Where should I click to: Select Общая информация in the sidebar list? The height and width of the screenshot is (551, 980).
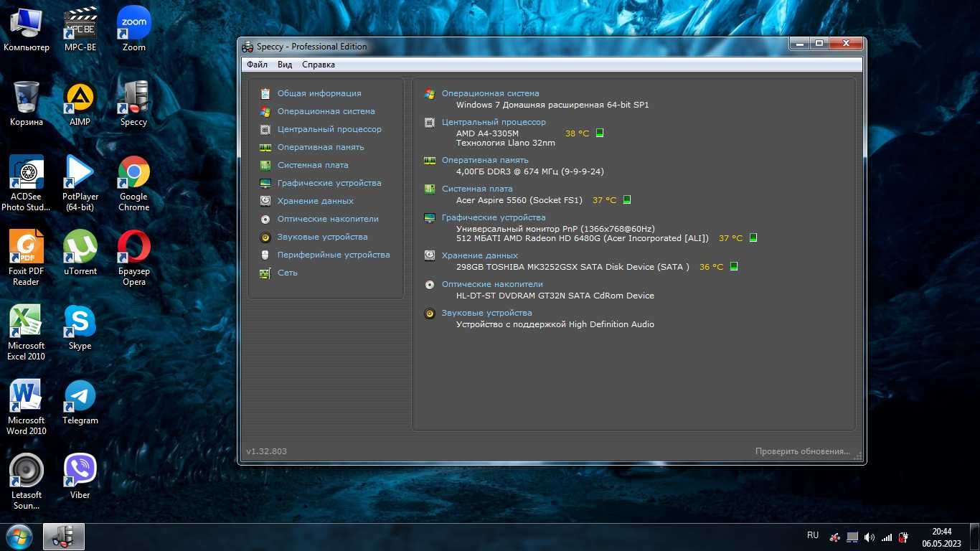[319, 93]
